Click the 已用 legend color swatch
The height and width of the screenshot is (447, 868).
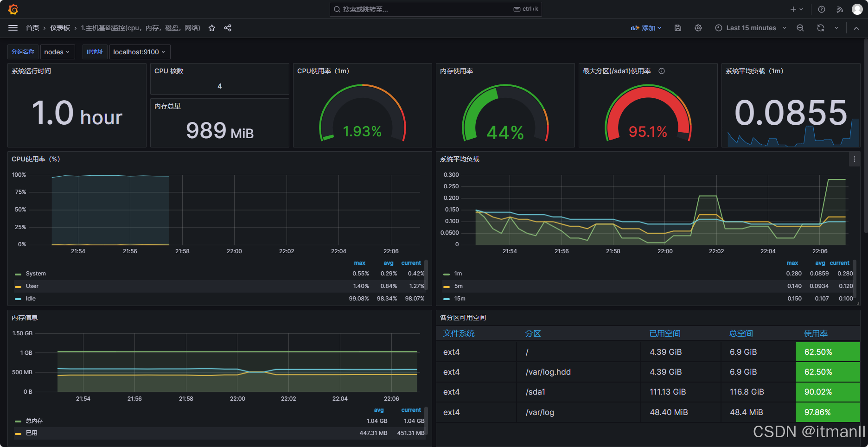(18, 434)
